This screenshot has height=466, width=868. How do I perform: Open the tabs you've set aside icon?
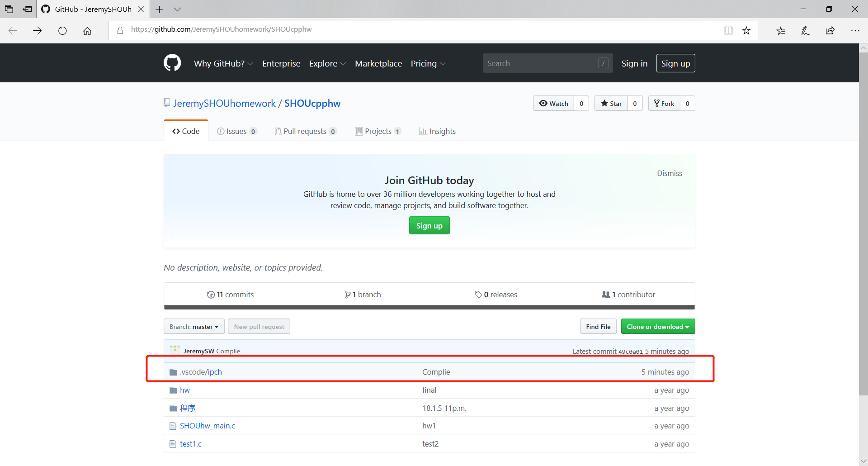click(x=9, y=9)
